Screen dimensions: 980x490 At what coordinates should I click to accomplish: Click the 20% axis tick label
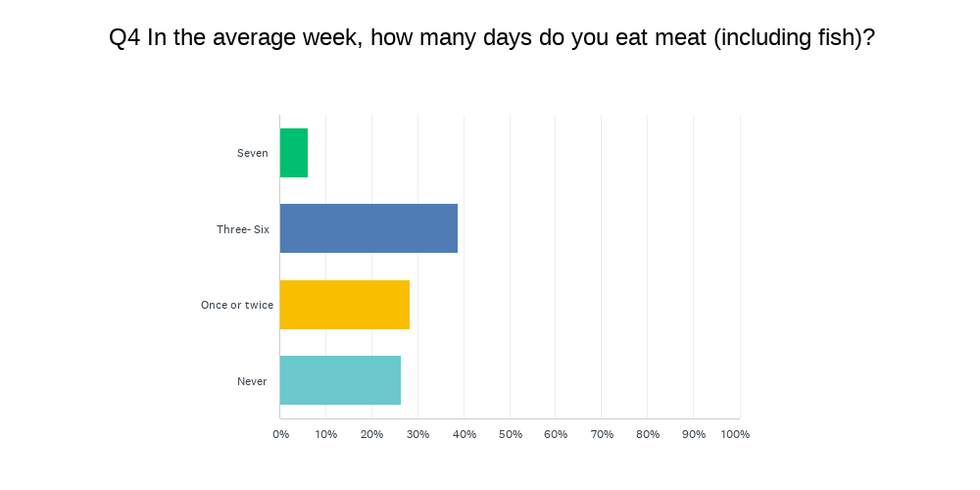coord(371,434)
